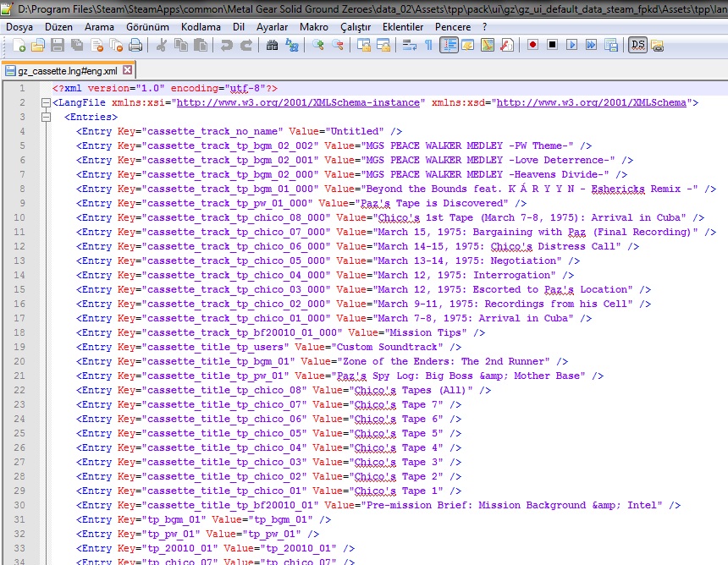728x565 pixels.
Task: Click key tp_pw_01 on line 32
Action: point(171,534)
